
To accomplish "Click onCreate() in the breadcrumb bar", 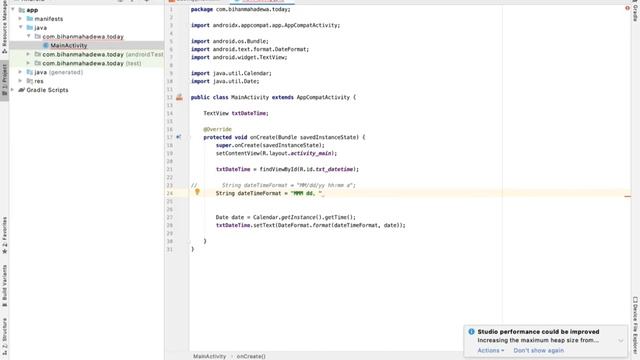I will 251,356.
